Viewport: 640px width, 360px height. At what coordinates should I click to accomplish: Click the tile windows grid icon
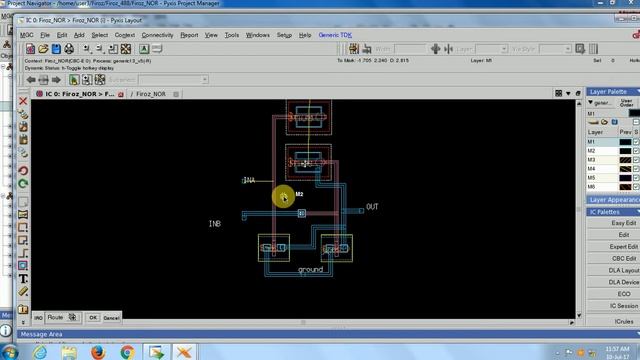[558, 93]
